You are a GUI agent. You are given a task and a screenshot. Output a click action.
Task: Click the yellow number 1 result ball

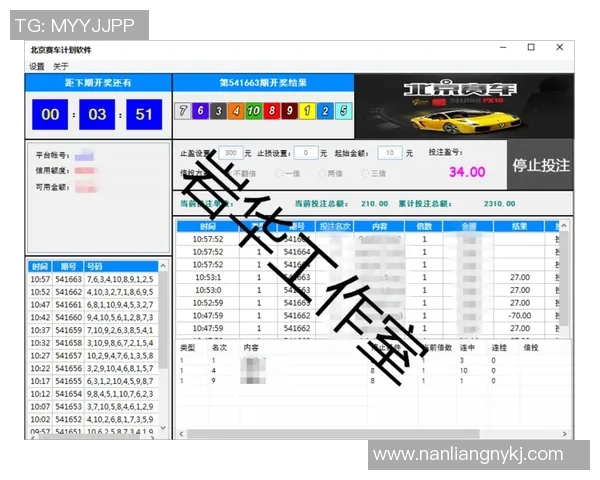[x=307, y=111]
